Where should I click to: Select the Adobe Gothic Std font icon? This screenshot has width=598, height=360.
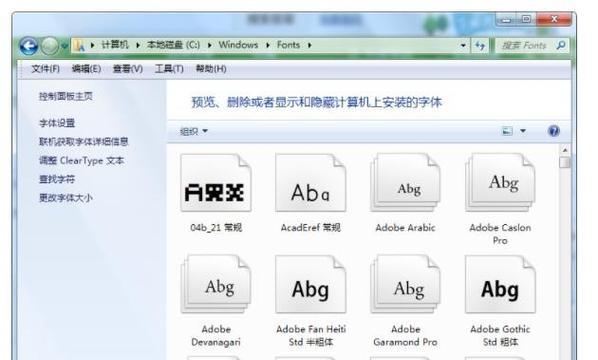[500, 284]
